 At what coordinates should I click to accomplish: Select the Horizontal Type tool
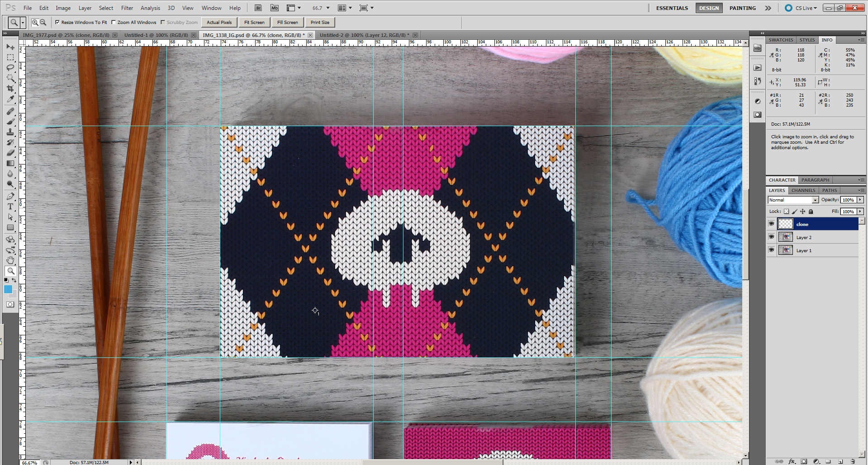pos(10,207)
